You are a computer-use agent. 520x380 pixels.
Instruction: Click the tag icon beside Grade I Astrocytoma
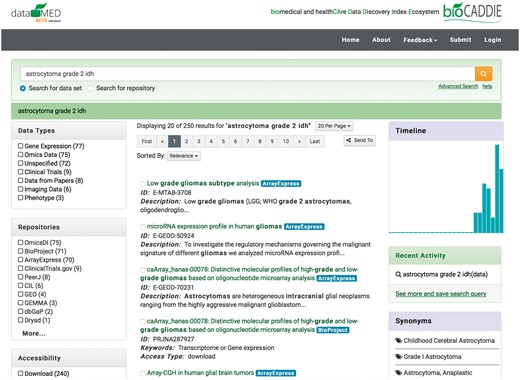pyautogui.click(x=399, y=356)
